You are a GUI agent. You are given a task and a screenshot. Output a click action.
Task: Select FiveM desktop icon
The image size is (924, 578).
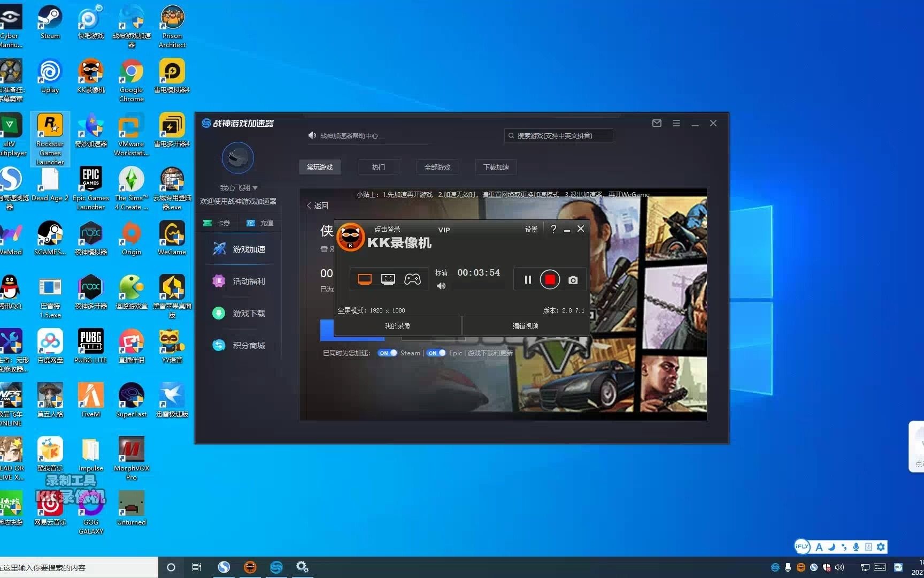[x=91, y=400]
